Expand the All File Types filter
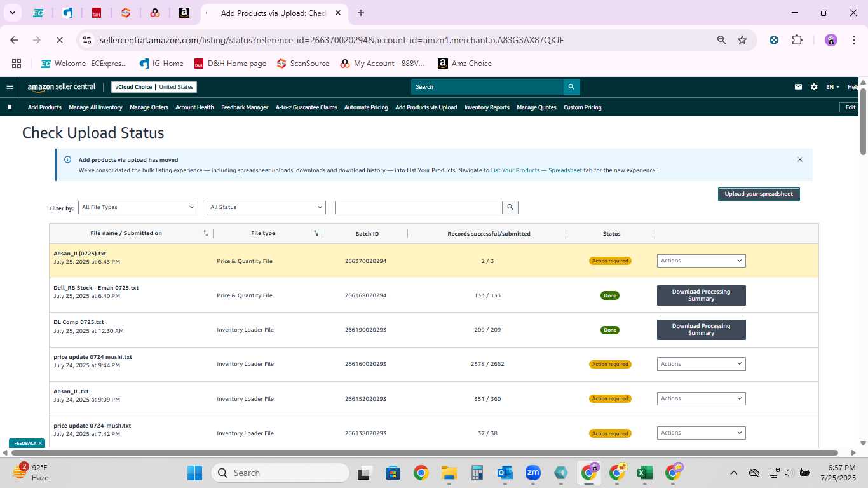The height and width of the screenshot is (488, 868). (x=139, y=207)
